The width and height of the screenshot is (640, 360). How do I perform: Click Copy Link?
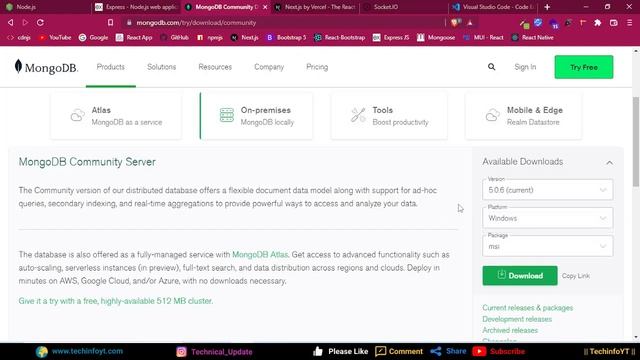coord(576,276)
